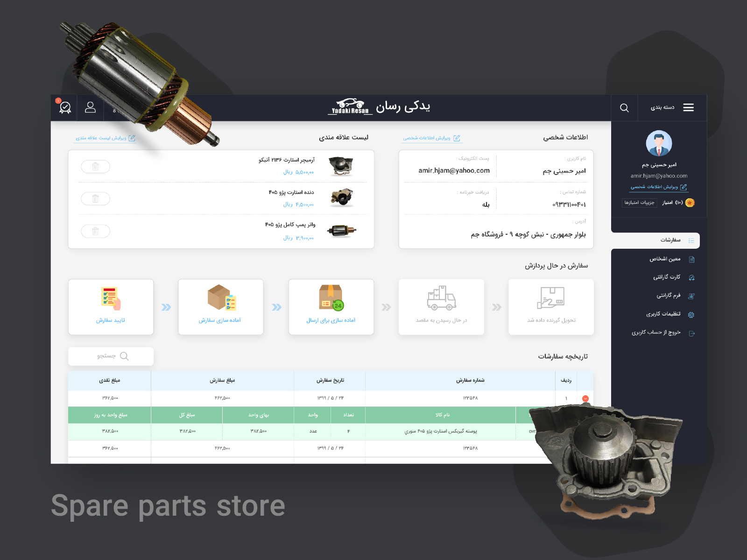This screenshot has width=747, height=560.
Task: Click in the جستجو order search field
Action: point(111,356)
